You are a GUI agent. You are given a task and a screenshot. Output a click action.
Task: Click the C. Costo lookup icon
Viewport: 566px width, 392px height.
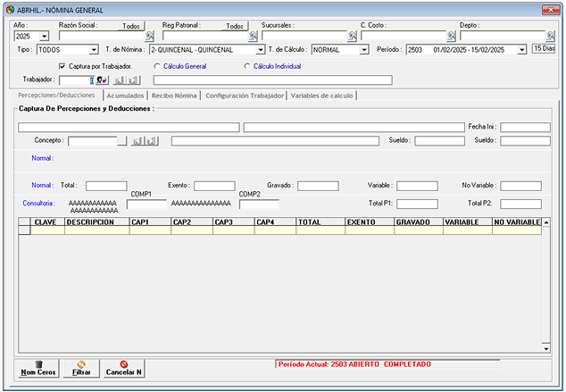451,37
